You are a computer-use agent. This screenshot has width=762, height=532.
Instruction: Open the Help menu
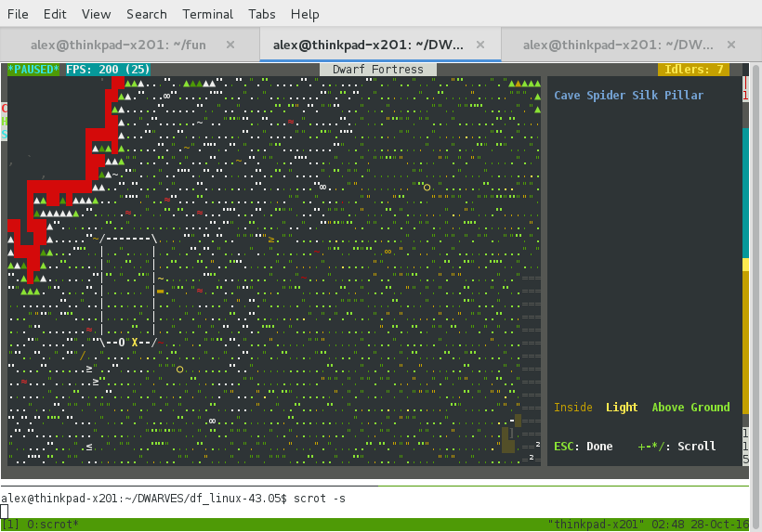click(305, 14)
